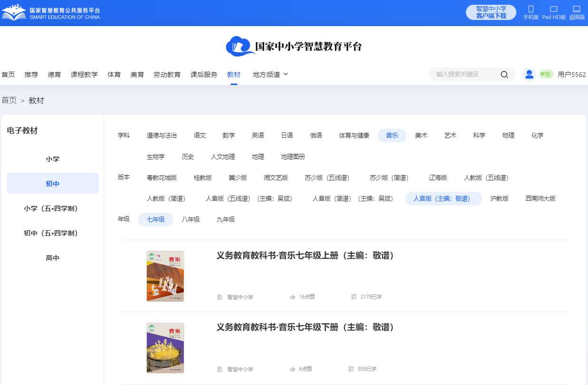Choose 语文 subject filter
The image size is (588, 385).
[200, 135]
